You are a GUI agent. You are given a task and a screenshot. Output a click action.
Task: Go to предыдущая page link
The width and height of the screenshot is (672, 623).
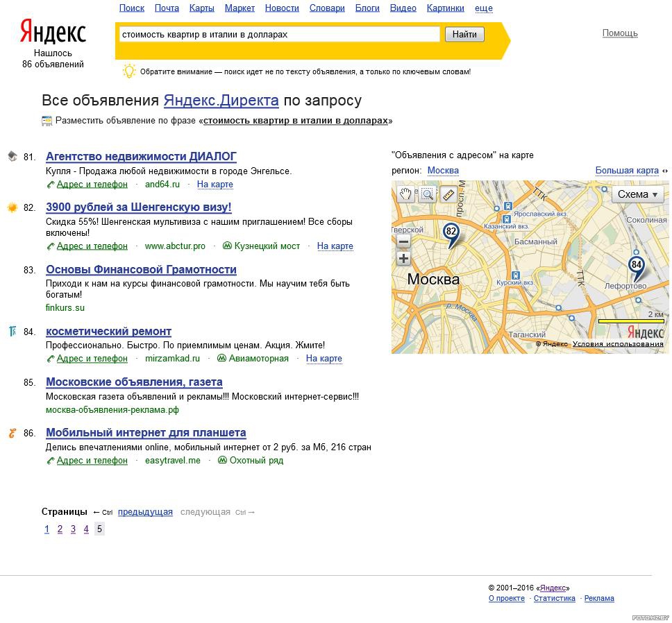tap(145, 512)
